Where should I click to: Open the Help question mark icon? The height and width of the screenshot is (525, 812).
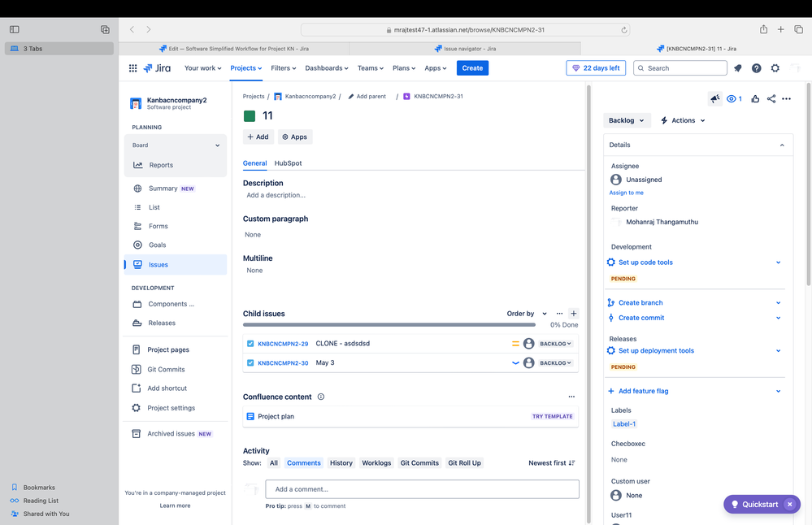(x=756, y=67)
